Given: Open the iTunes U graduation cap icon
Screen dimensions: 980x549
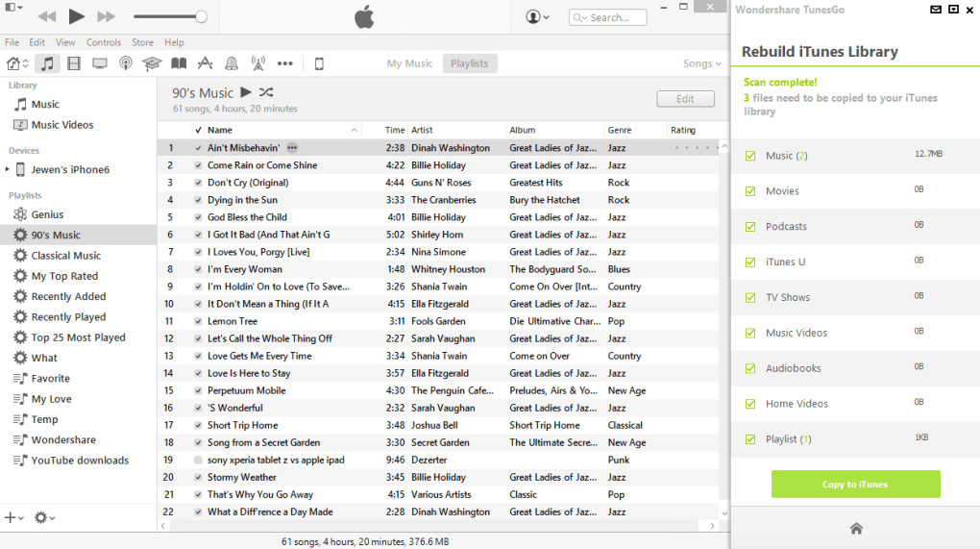Looking at the screenshot, I should pos(152,63).
